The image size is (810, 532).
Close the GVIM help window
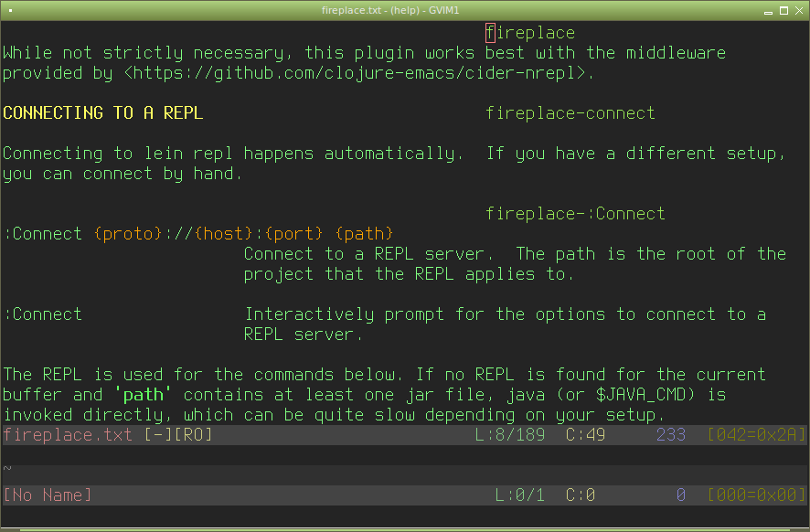(x=799, y=10)
